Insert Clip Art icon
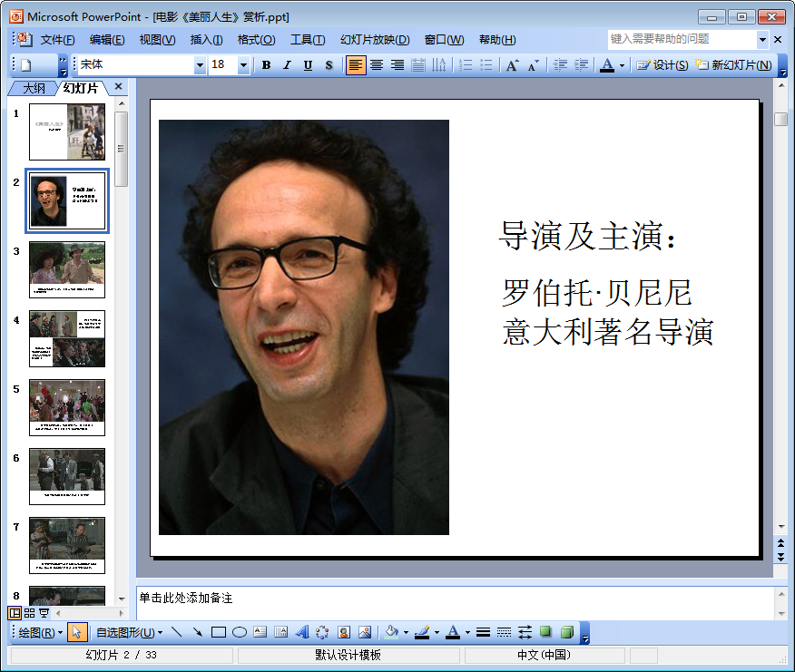The height and width of the screenshot is (672, 795). pos(344,632)
